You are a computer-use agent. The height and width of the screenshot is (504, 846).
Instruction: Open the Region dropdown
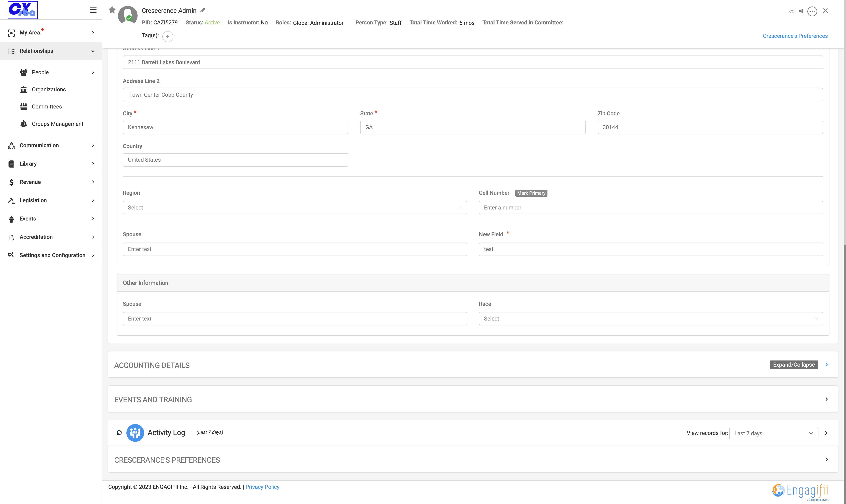(295, 208)
